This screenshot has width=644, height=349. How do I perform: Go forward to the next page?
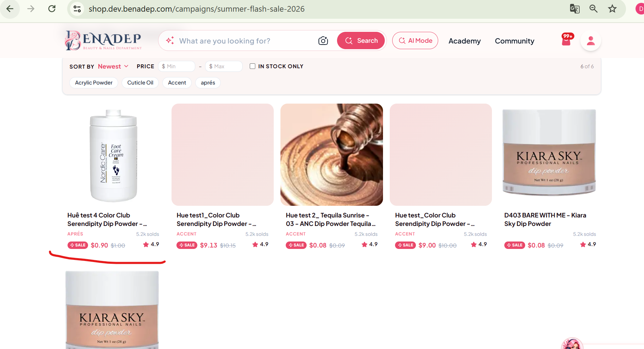coord(31,9)
